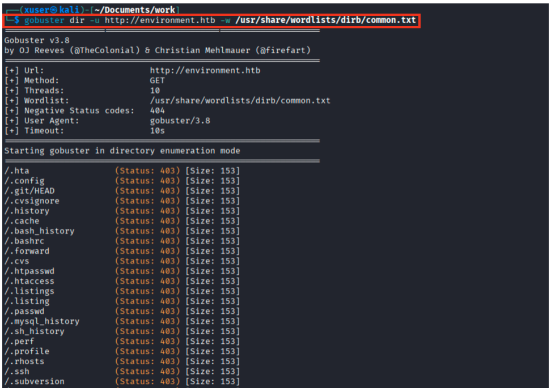Viewport: 551px width, 392px height.
Task: Click the 'Timeout:' value 10s
Action: [158, 131]
